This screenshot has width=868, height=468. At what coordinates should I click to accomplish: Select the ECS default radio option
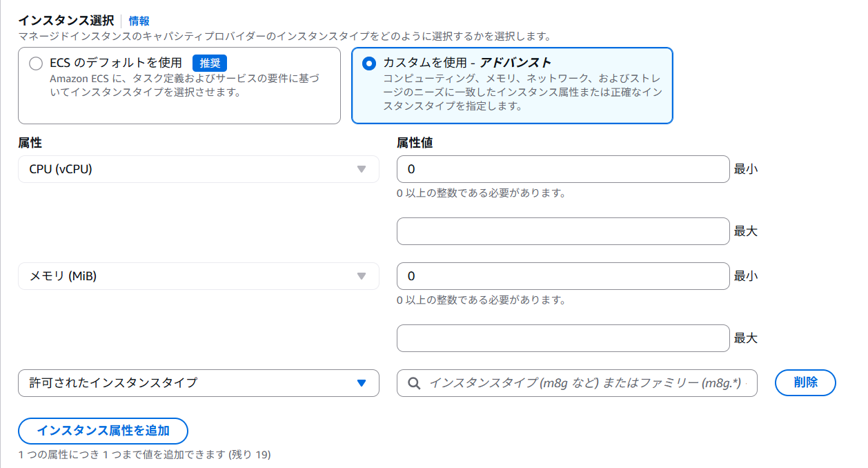coord(36,64)
